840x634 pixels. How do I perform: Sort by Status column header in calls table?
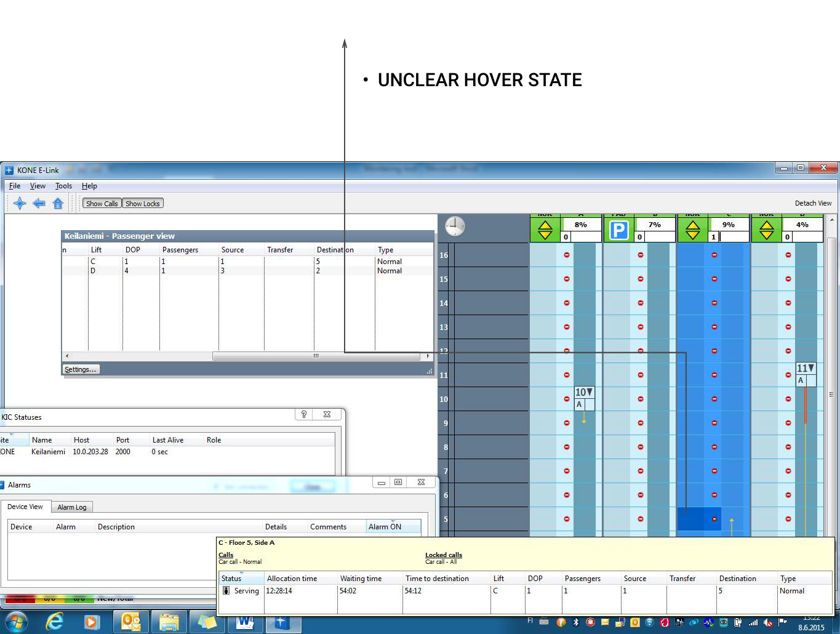232,579
